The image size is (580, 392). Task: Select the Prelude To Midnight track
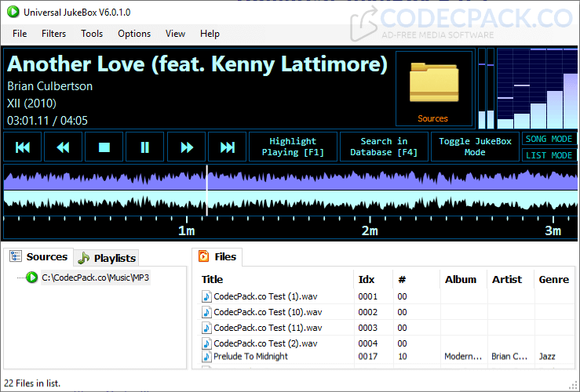click(x=250, y=356)
